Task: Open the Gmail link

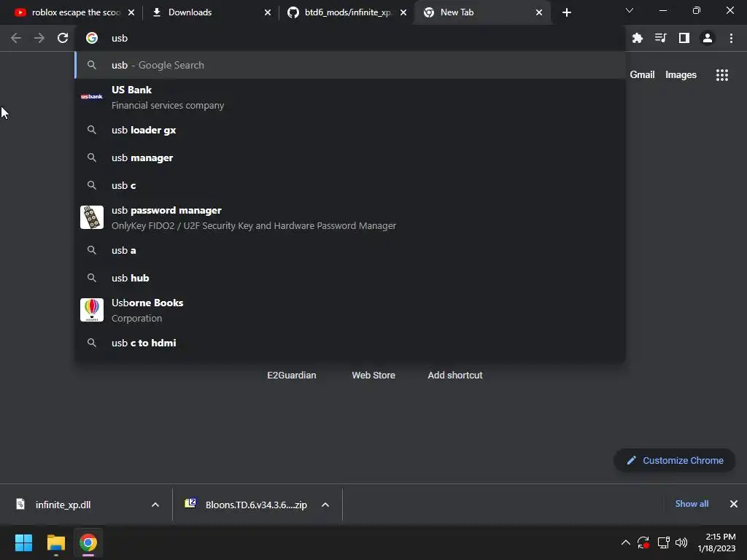Action: point(642,75)
